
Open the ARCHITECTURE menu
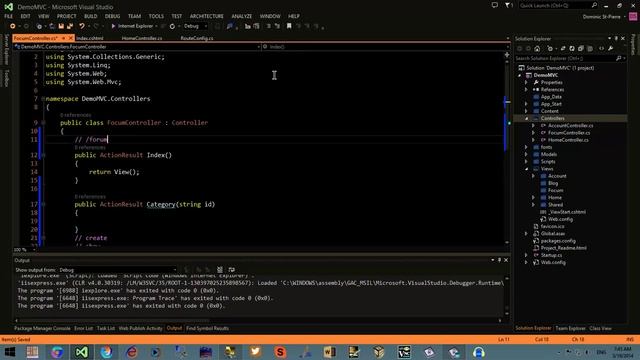click(x=207, y=16)
